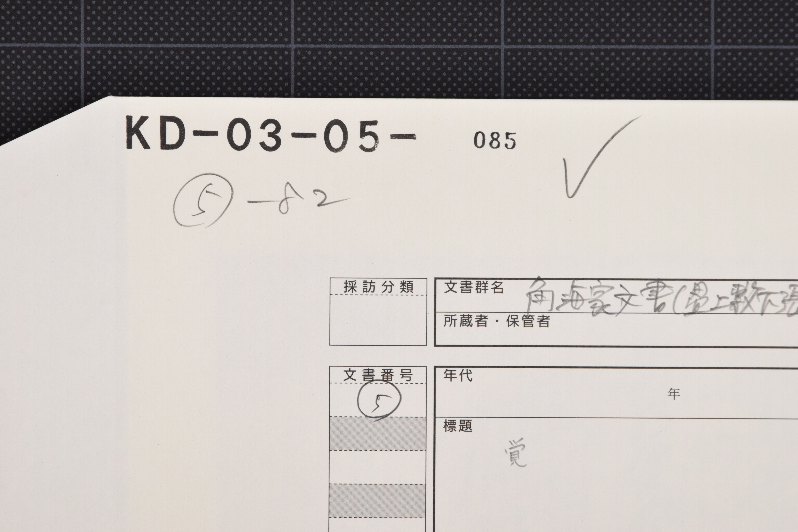Image resolution: width=798 pixels, height=532 pixels.
Task: Click the 採訪分類 header label
Action: tap(378, 287)
